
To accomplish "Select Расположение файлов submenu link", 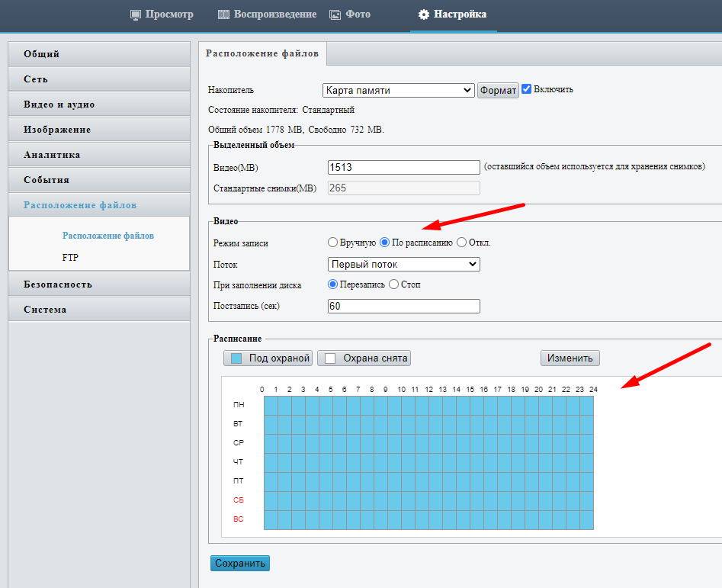I will [x=108, y=236].
